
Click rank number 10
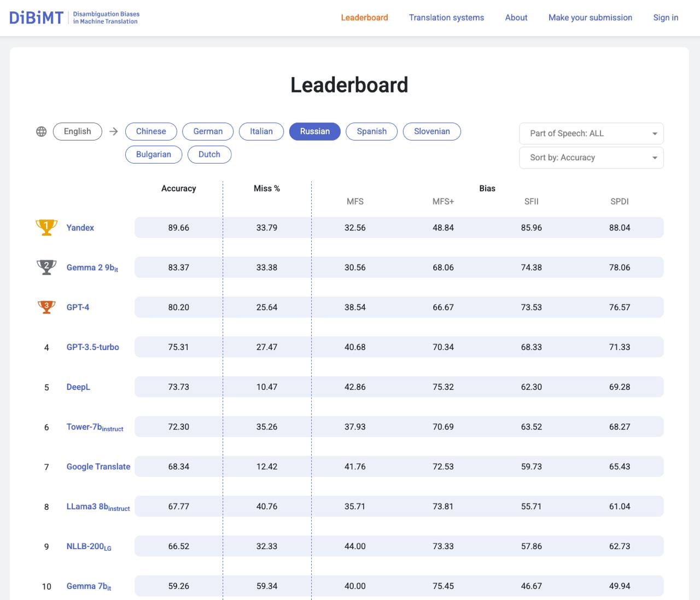click(x=46, y=587)
